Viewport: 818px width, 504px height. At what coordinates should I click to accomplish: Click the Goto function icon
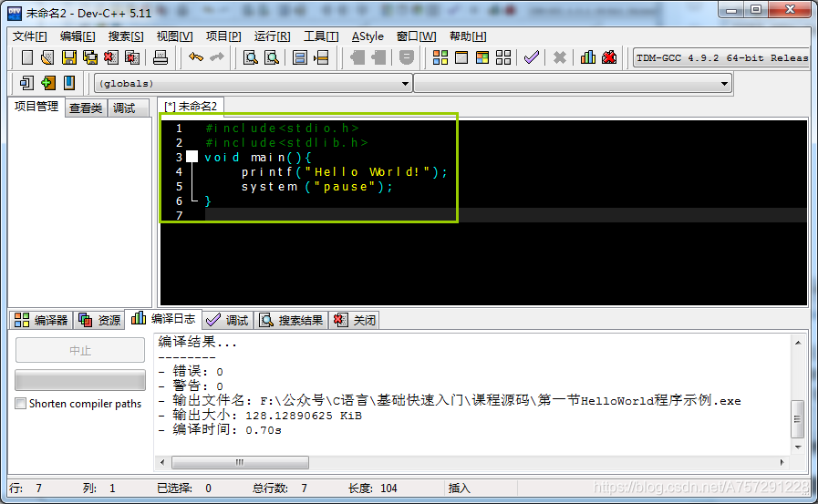point(299,57)
